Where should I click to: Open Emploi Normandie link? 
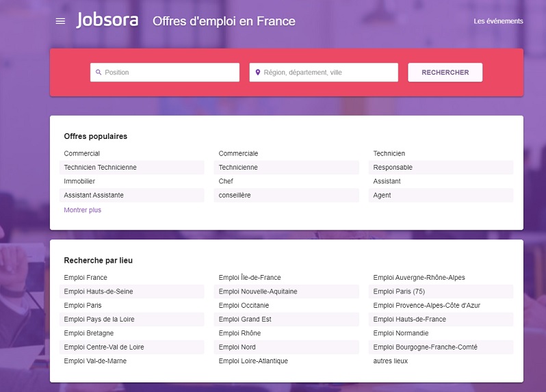click(401, 333)
